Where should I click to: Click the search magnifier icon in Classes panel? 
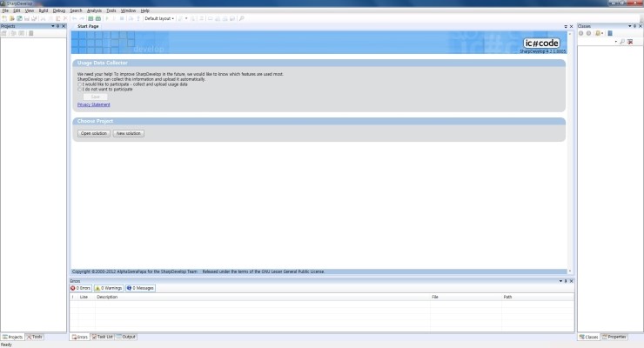pyautogui.click(x=622, y=42)
